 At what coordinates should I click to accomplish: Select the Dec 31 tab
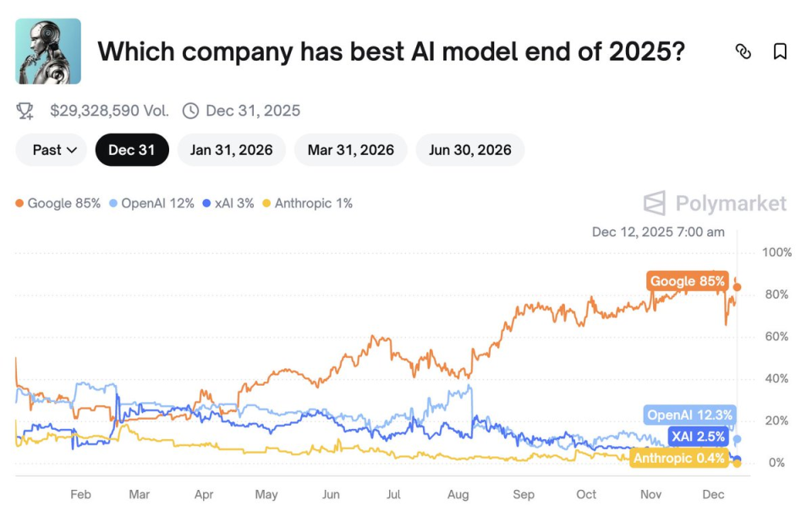point(132,150)
